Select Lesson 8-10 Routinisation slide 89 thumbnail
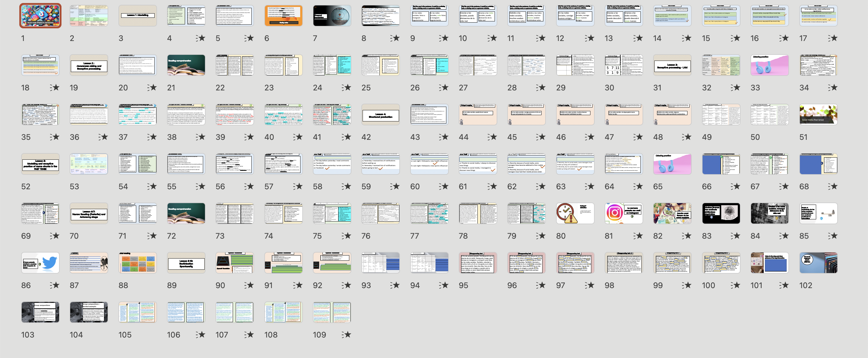The height and width of the screenshot is (358, 868). click(x=186, y=263)
